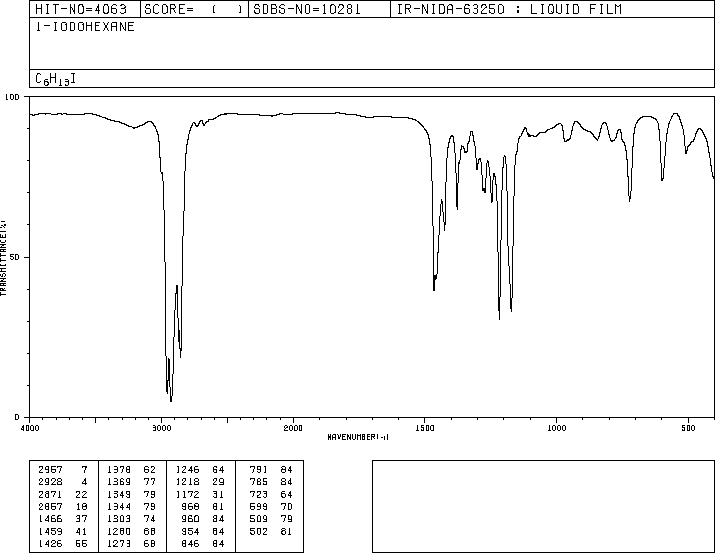Image resolution: width=715 pixels, height=553 pixels.
Task: Select peak table entry 1273
Action: tap(119, 544)
